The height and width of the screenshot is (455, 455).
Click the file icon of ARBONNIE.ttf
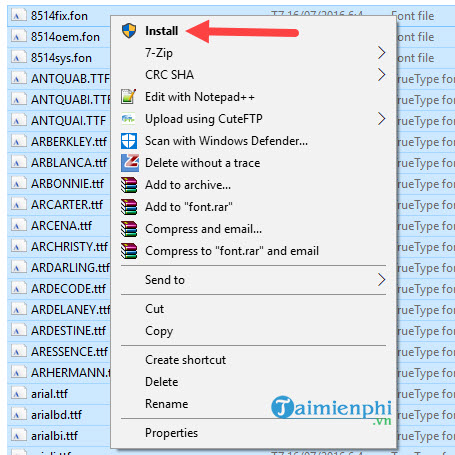pos(18,183)
